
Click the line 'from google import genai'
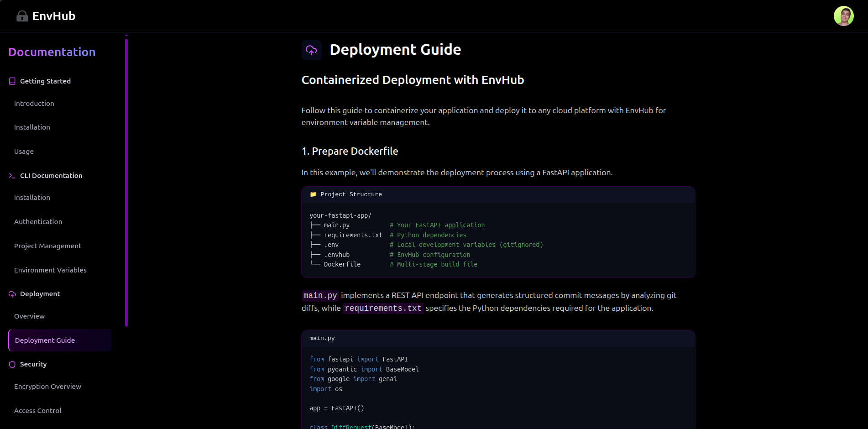[x=353, y=379]
